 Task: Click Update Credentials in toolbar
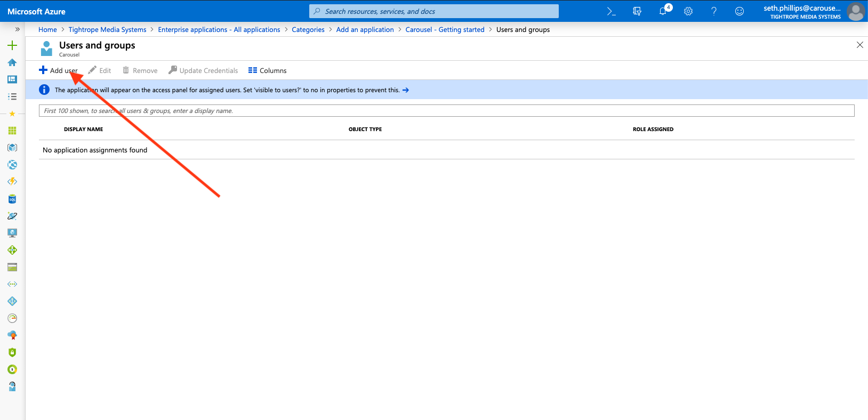(203, 70)
